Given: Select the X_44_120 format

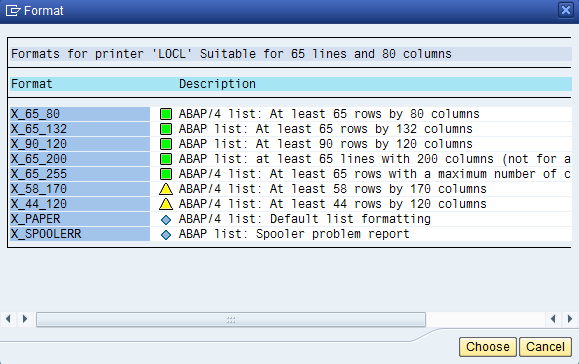Looking at the screenshot, I should (x=80, y=204).
